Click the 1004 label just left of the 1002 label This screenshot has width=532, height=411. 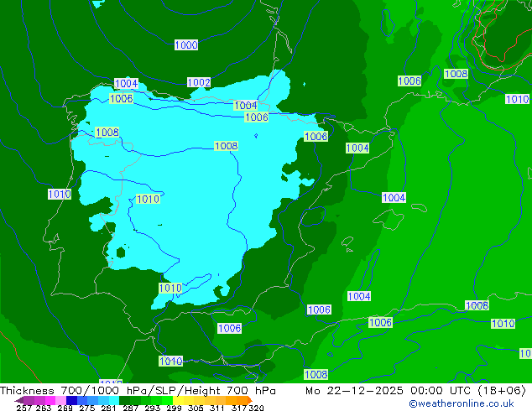126,83
